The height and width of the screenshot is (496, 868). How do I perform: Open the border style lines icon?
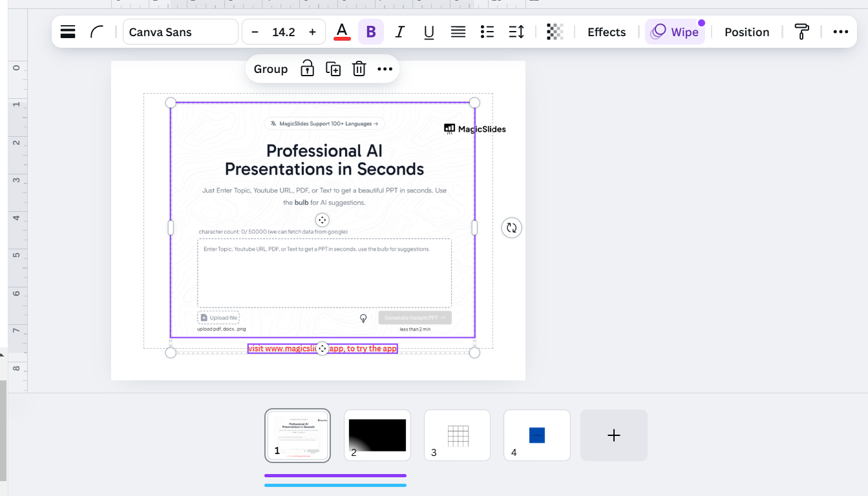(x=68, y=32)
